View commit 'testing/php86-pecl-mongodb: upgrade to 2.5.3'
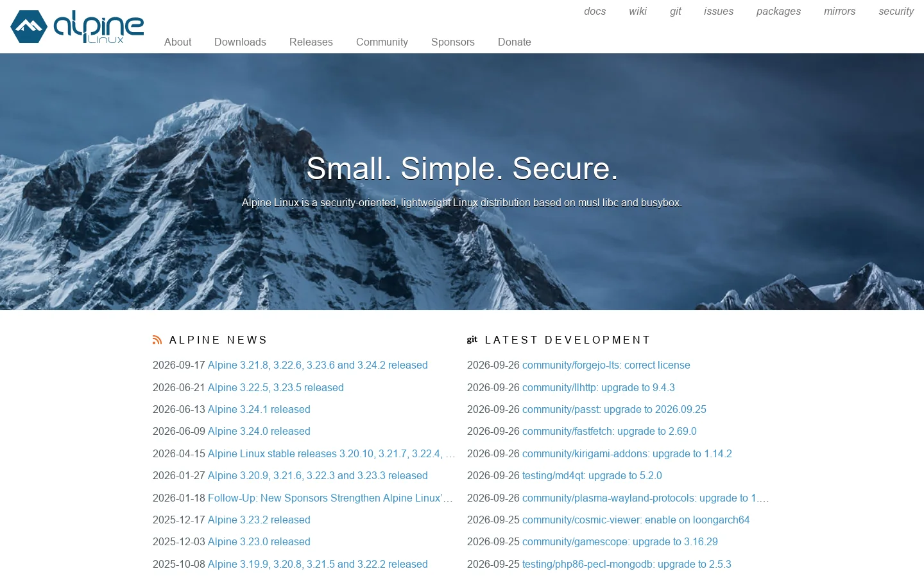Image resolution: width=924 pixels, height=578 pixels. coord(627,564)
